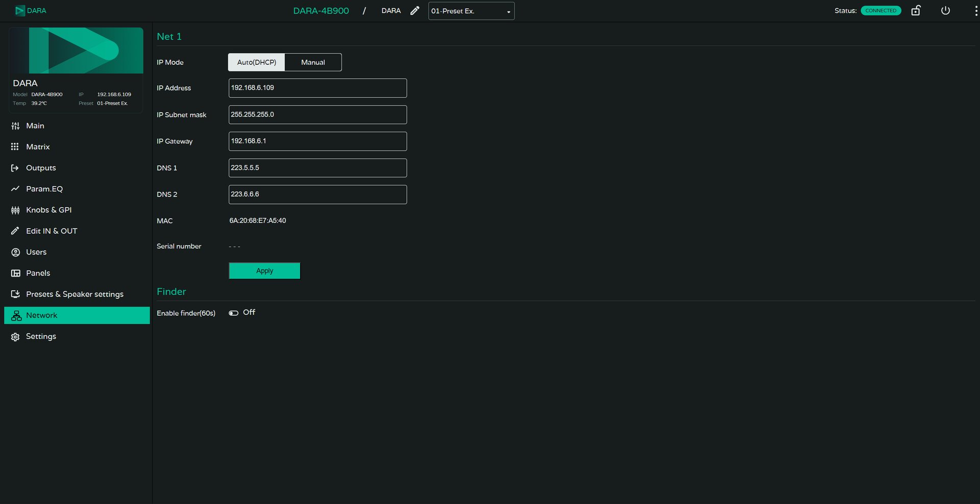The width and height of the screenshot is (980, 504).
Task: Click the Serial number value dashes
Action: 234,247
